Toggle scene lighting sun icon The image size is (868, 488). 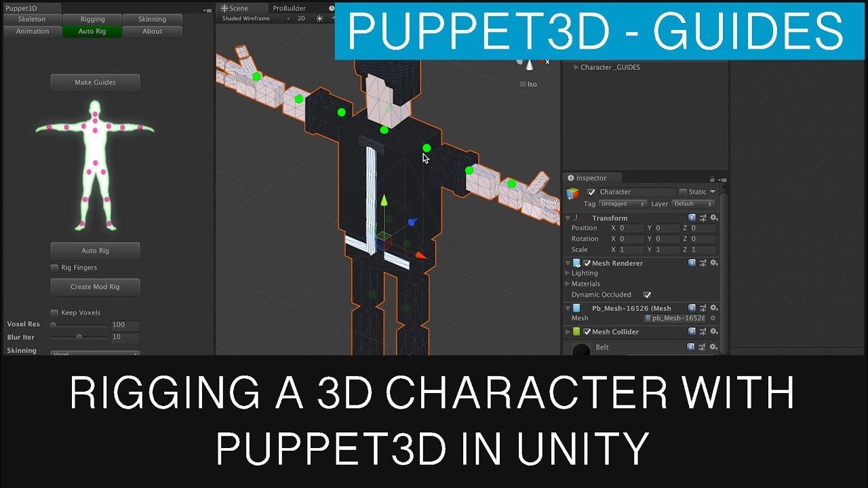tap(319, 18)
